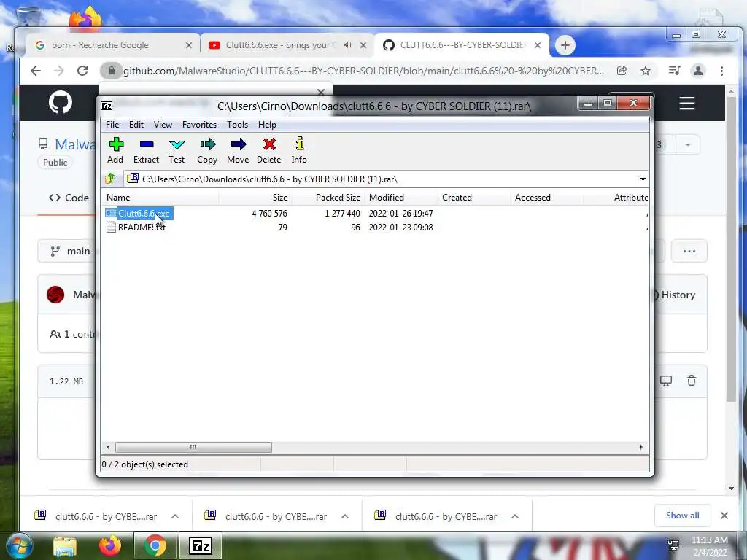Click the GitHub delete file trash icon
Viewport: 747px width, 560px height.
coord(692,381)
